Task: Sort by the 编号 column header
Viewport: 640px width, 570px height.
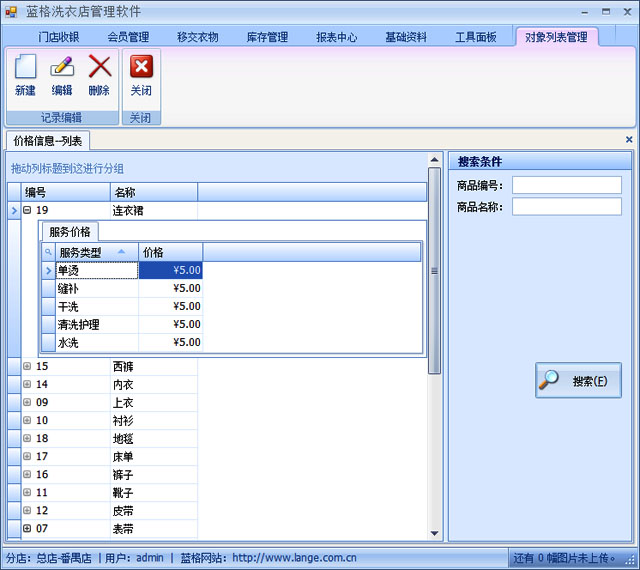Action: (66, 192)
